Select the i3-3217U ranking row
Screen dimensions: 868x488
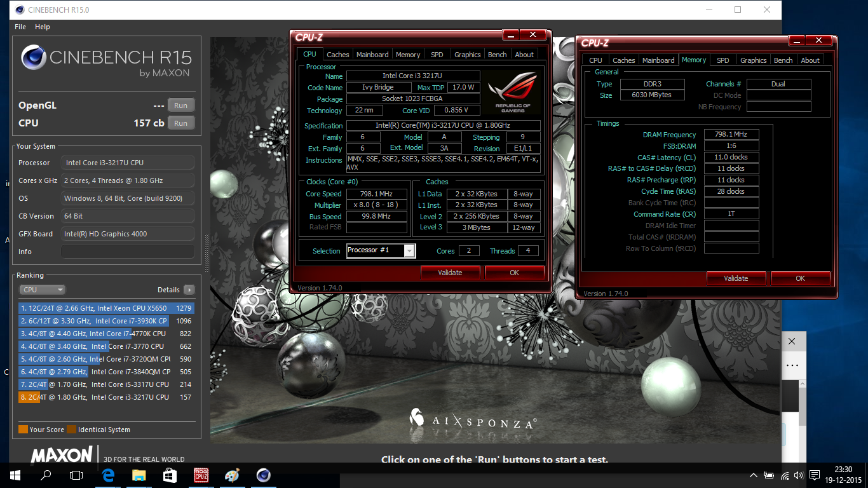point(106,397)
